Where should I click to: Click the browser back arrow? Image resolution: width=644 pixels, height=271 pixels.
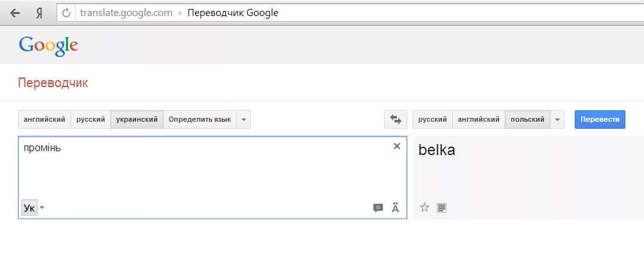coord(15,13)
